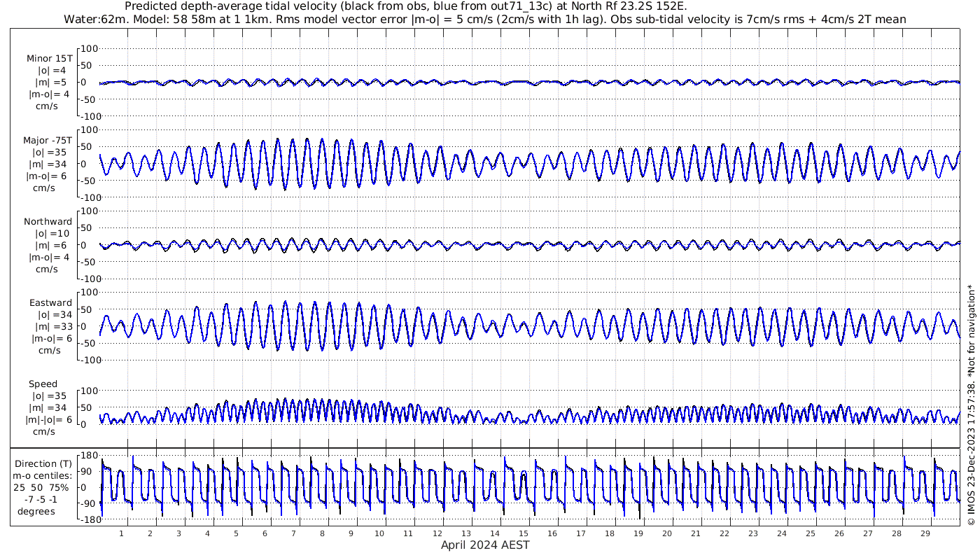980x560 pixels.
Task: Click the 'Water:62m. Model: 58 58m' subtitle line
Action: tap(484, 19)
